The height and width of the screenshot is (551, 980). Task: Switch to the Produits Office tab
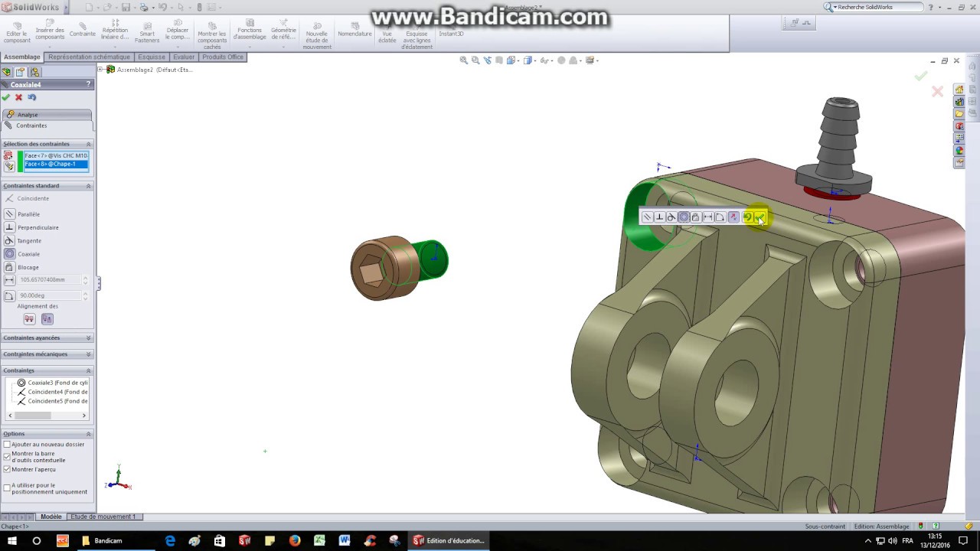click(223, 57)
